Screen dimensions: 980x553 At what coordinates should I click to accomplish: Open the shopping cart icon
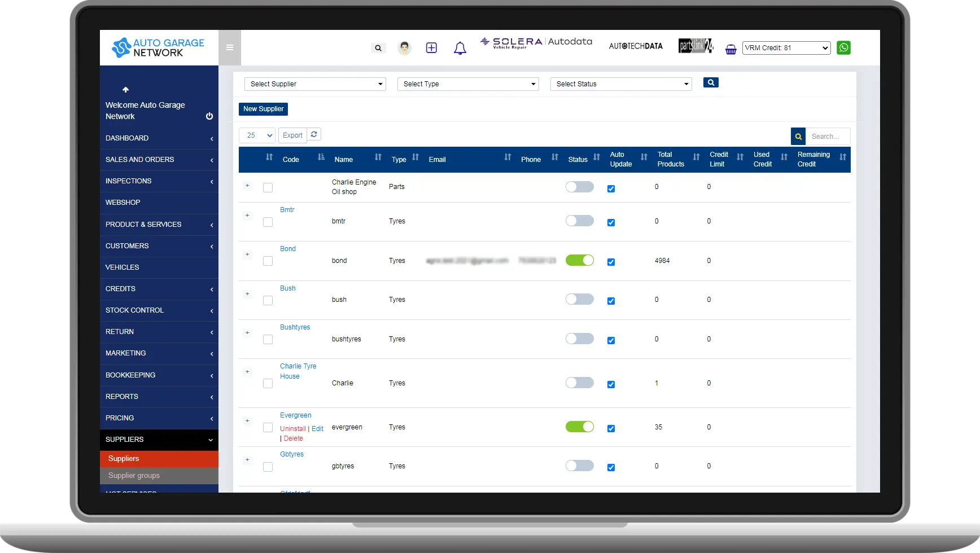(730, 50)
